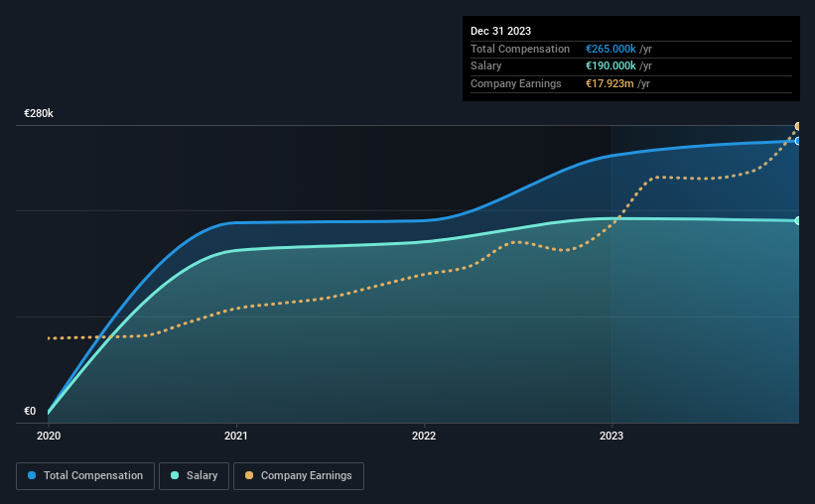815x504 pixels.
Task: Click the 2023 x-axis label
Action: point(611,436)
